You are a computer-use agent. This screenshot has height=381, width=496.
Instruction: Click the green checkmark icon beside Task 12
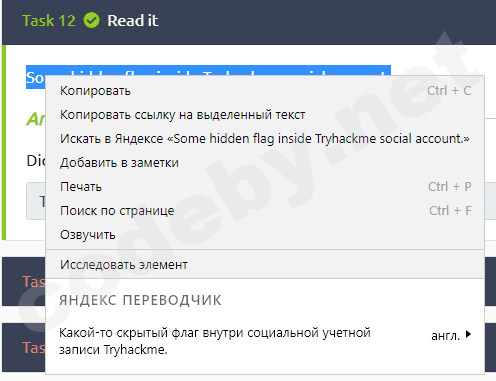tap(91, 20)
